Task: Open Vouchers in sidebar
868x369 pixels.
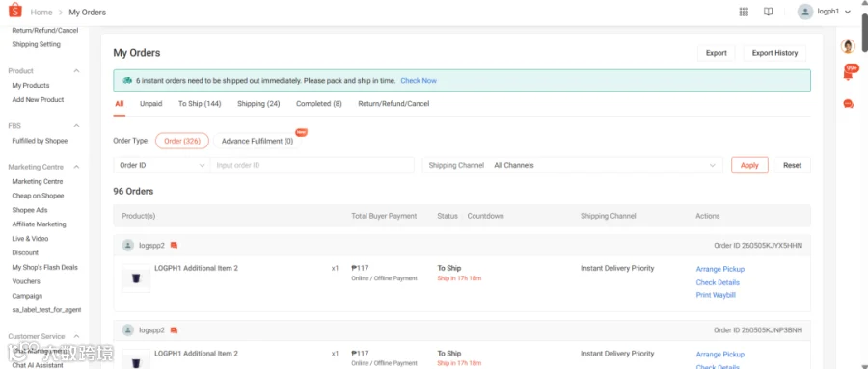Action: 26,281
